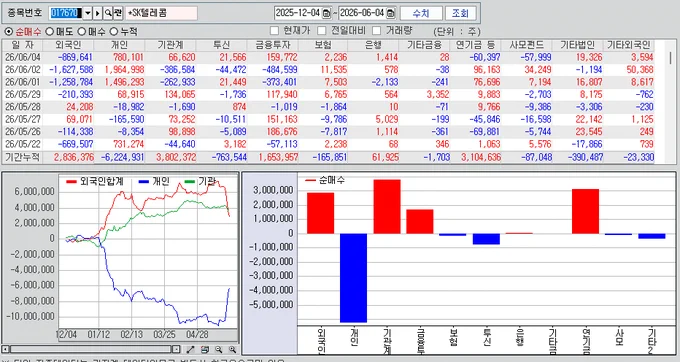Select the 매도 radio option
The width and height of the screenshot is (680, 362).
coord(49,32)
